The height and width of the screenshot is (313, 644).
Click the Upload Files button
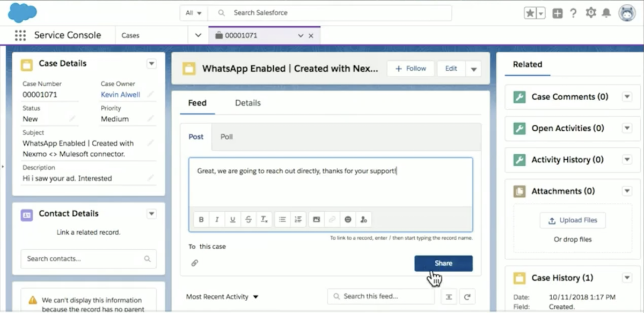[572, 220]
